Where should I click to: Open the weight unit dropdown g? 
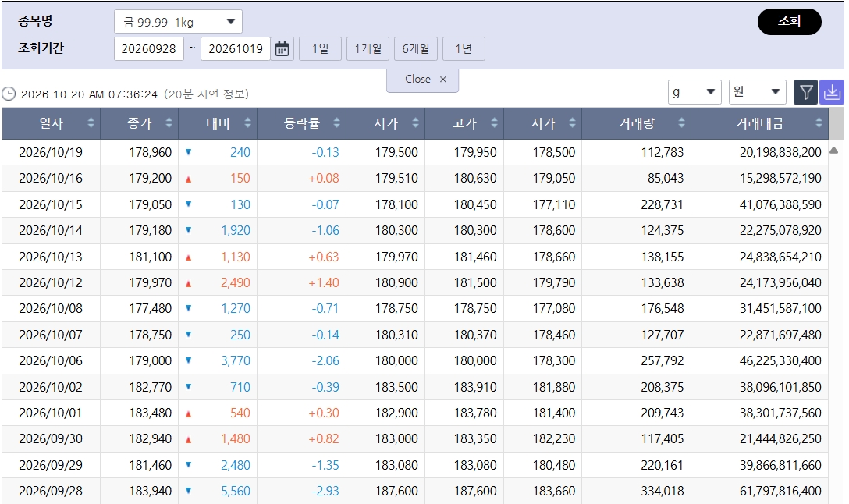(694, 92)
